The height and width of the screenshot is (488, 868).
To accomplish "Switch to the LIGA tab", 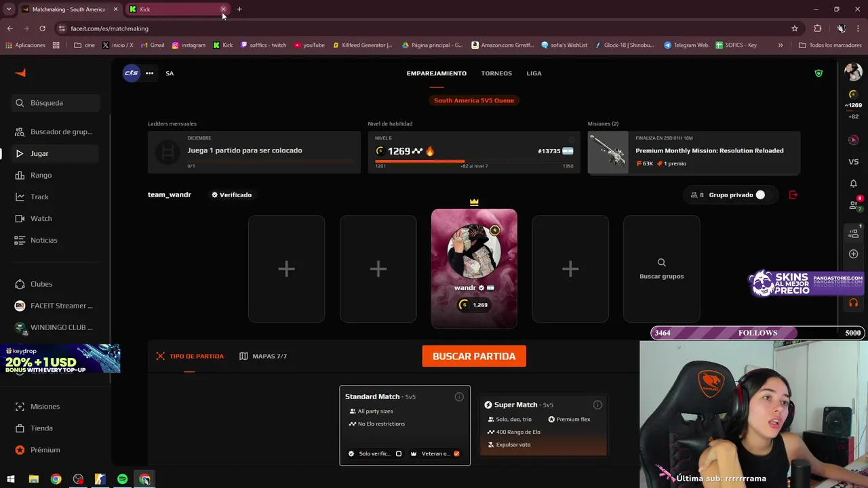I will [534, 73].
